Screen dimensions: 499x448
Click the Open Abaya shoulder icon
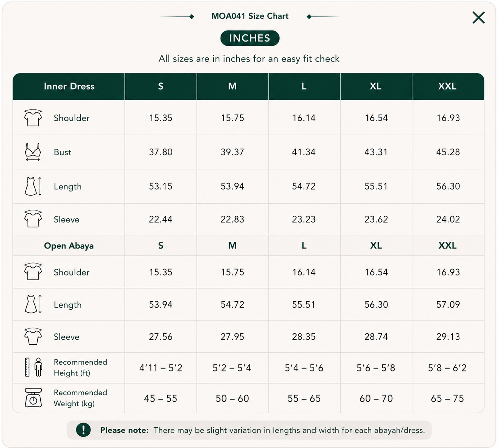(33, 272)
